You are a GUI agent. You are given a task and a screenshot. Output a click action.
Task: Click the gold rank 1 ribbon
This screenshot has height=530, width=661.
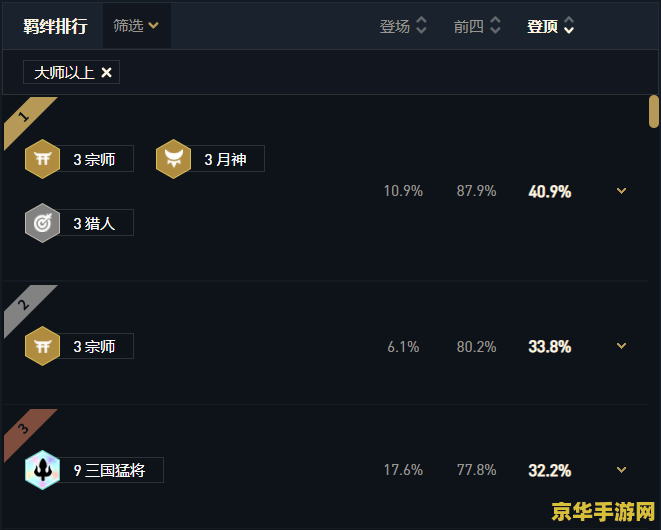[x=25, y=118]
